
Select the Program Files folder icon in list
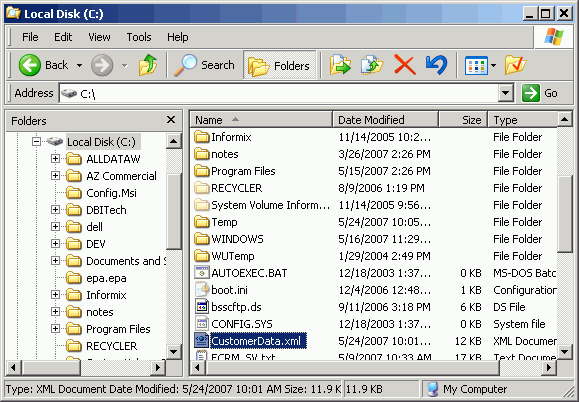pyautogui.click(x=202, y=171)
